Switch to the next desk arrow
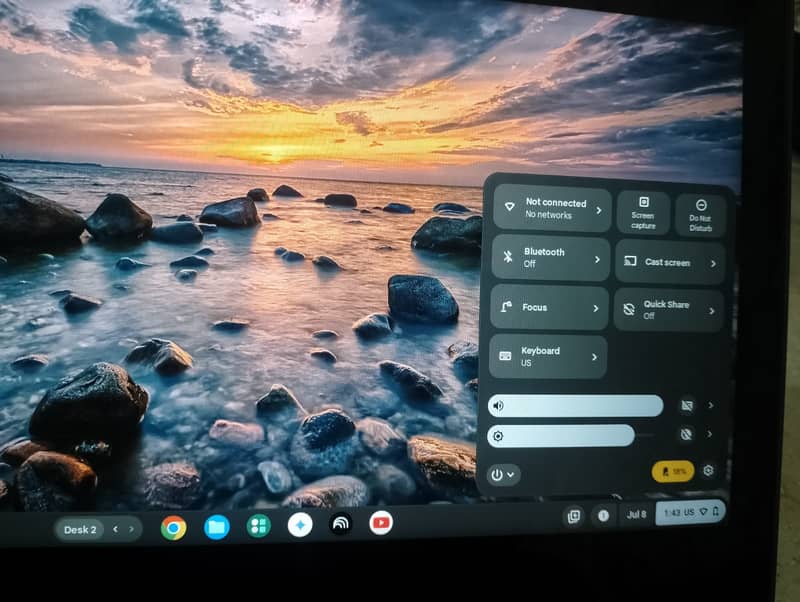This screenshot has height=602, width=800. pos(132,529)
